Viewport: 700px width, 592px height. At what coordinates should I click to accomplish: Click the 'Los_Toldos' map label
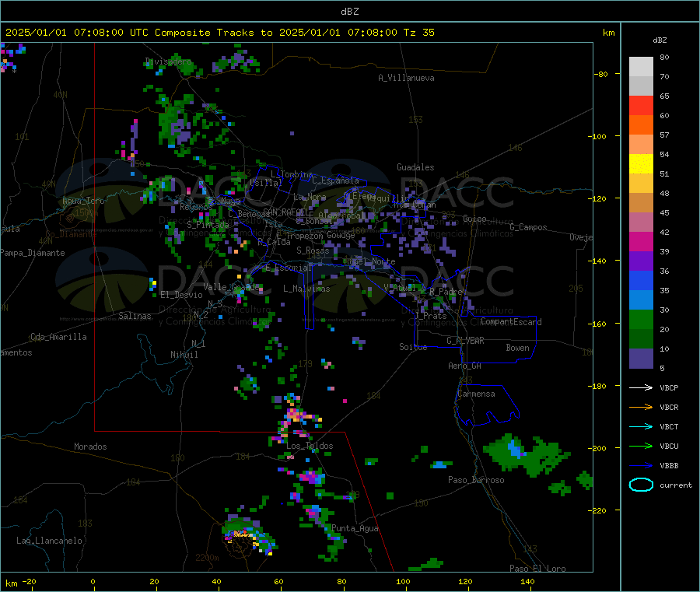[x=310, y=446]
